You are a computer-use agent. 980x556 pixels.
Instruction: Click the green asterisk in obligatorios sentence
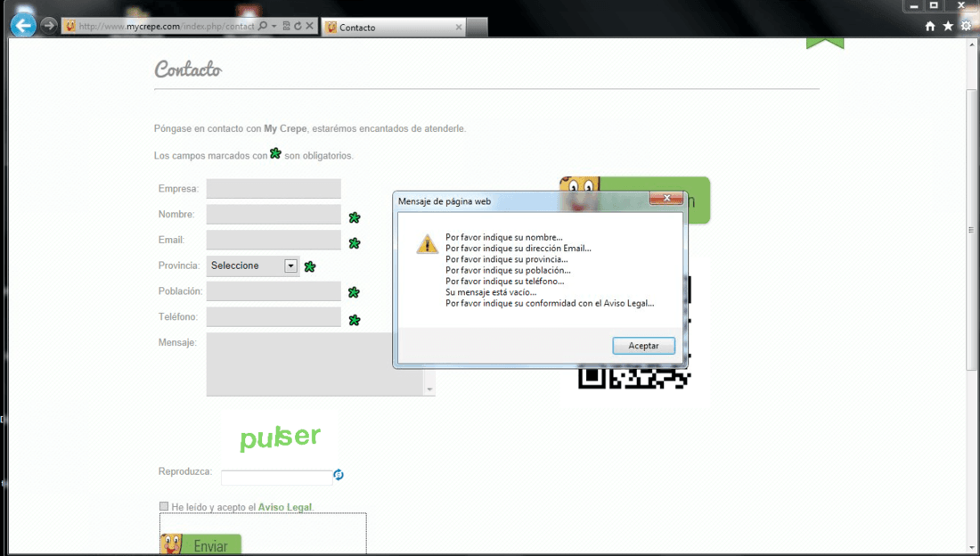pyautogui.click(x=275, y=153)
